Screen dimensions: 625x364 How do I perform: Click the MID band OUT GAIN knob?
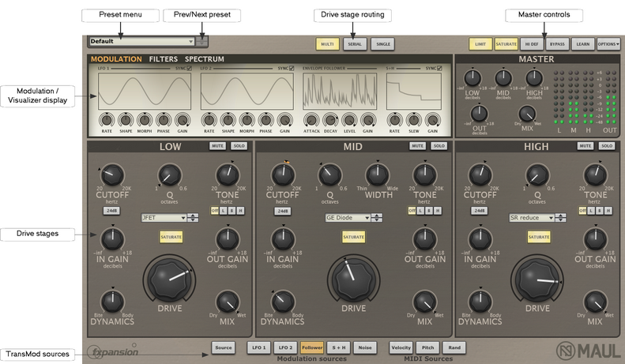pyautogui.click(x=425, y=239)
